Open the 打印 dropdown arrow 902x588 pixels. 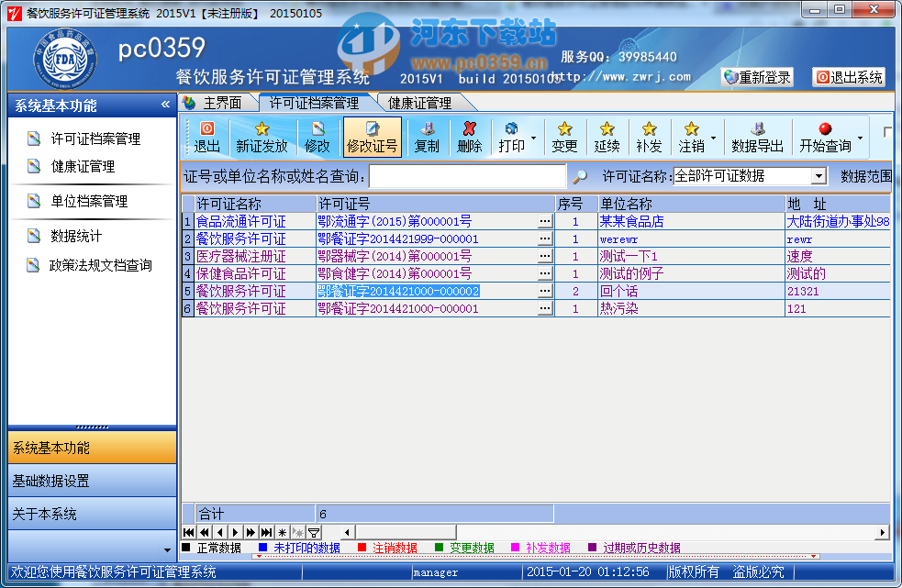[534, 137]
